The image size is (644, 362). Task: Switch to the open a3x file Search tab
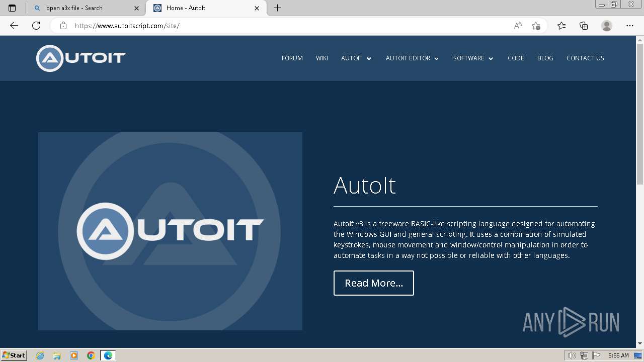pyautogui.click(x=86, y=8)
